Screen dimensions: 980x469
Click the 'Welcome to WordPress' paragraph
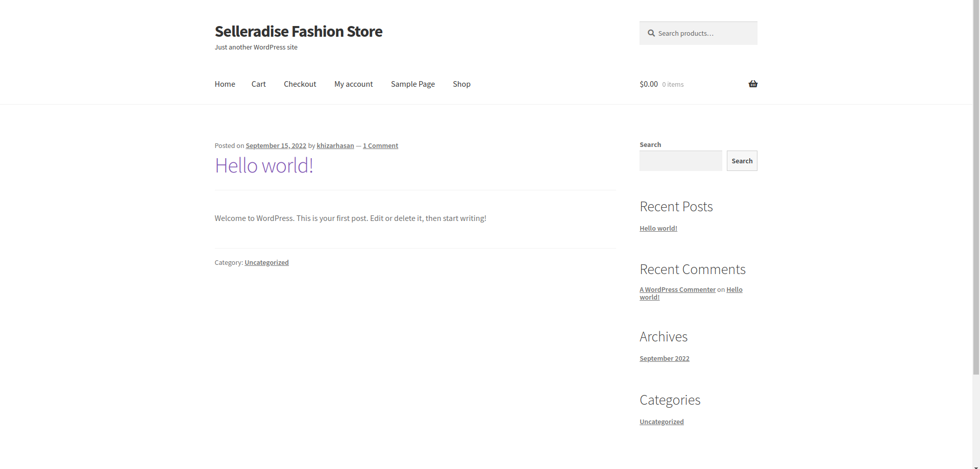(x=350, y=218)
